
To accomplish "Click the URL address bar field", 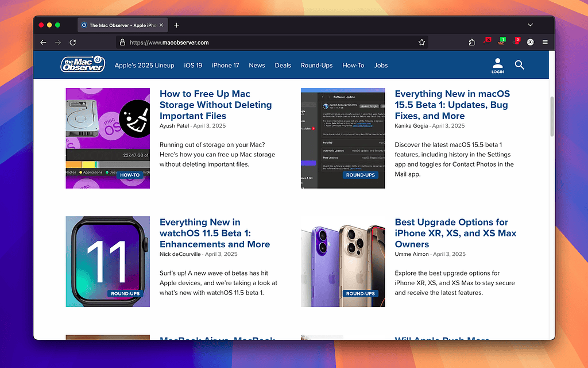I will (270, 43).
